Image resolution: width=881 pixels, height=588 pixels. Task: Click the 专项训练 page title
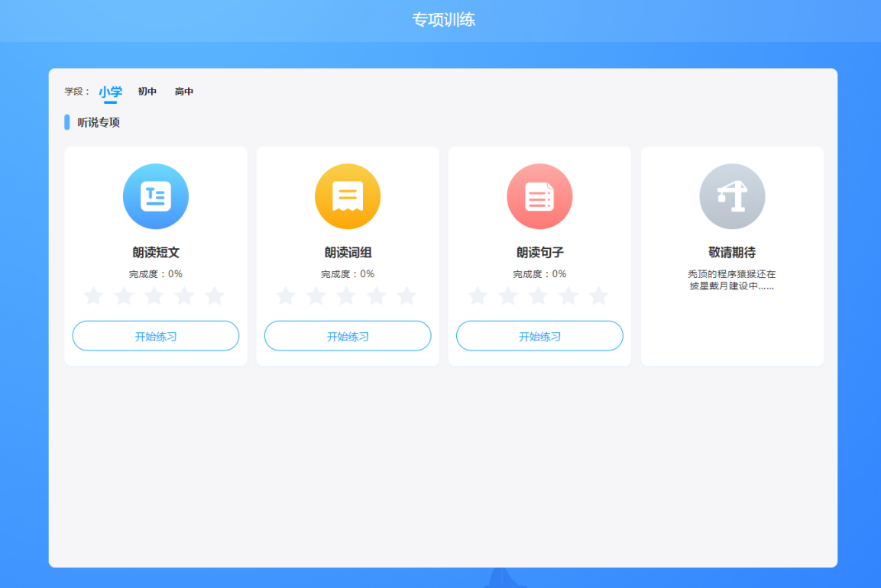coord(444,20)
